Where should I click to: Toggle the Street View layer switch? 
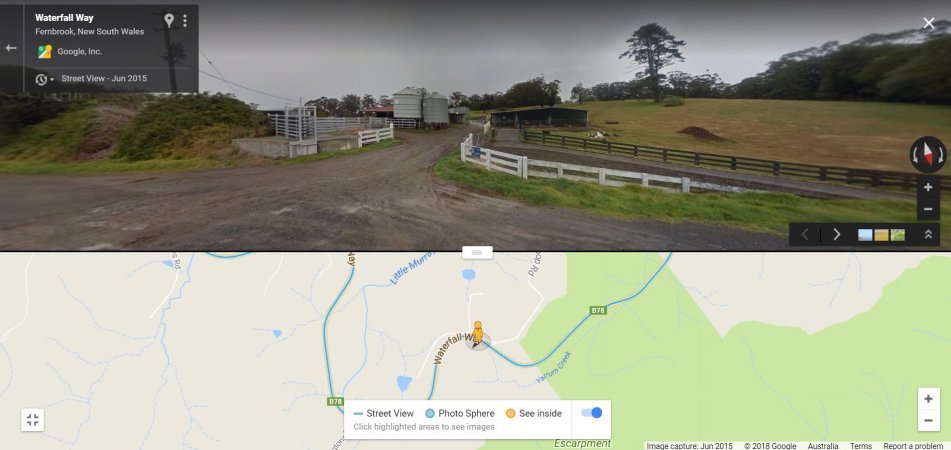(x=591, y=413)
